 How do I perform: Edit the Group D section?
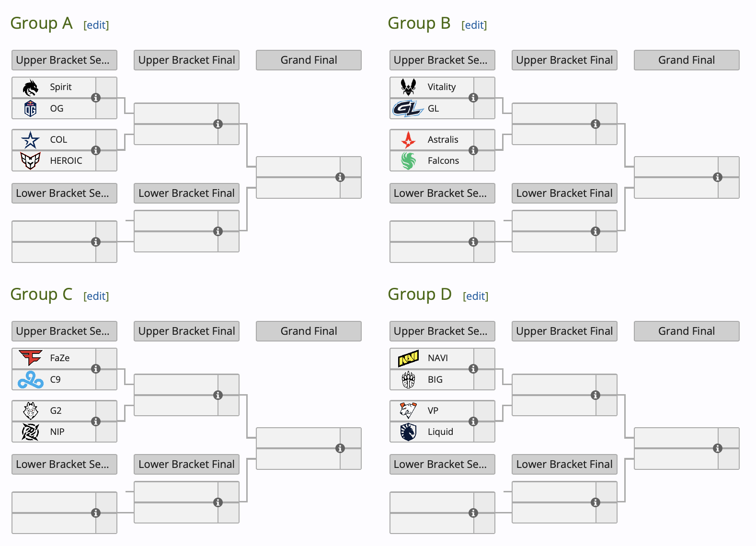pos(476,296)
